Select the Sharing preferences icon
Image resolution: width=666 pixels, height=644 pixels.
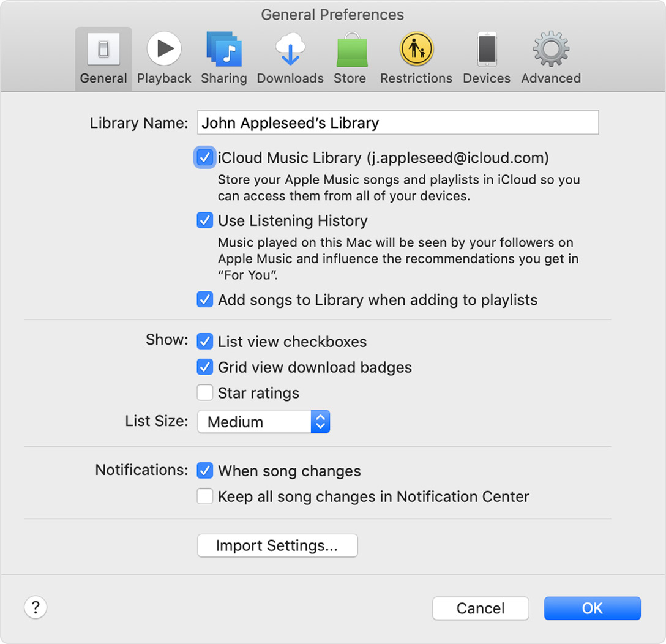click(224, 57)
